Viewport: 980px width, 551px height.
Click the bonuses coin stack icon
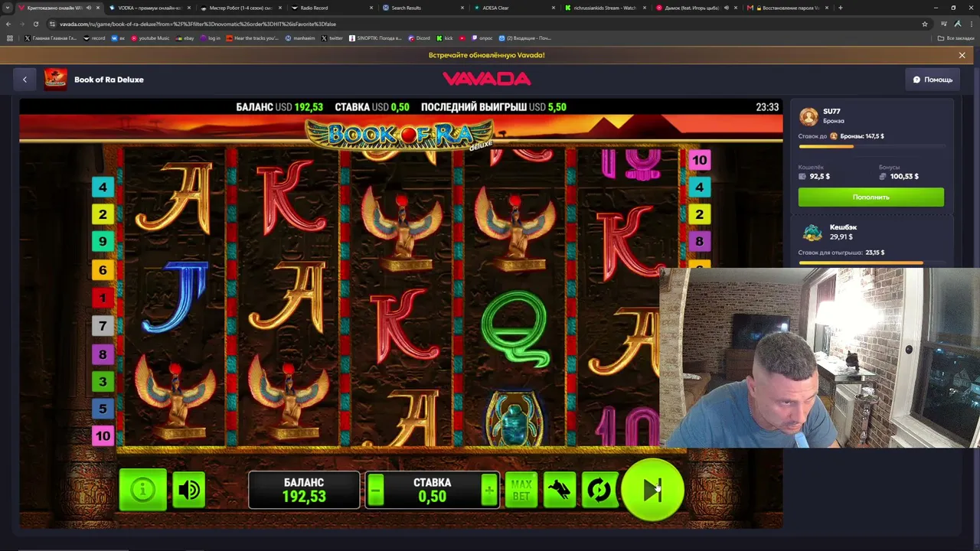pos(883,176)
